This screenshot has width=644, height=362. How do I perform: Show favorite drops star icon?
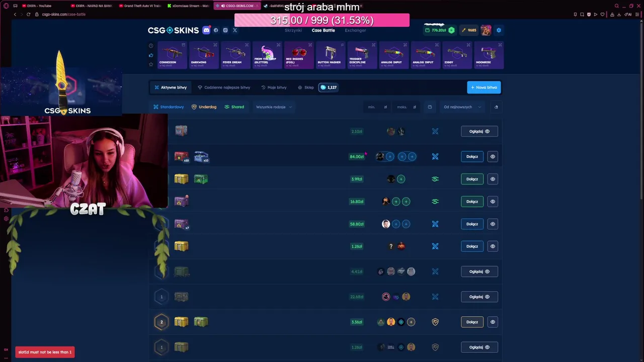[151, 64]
